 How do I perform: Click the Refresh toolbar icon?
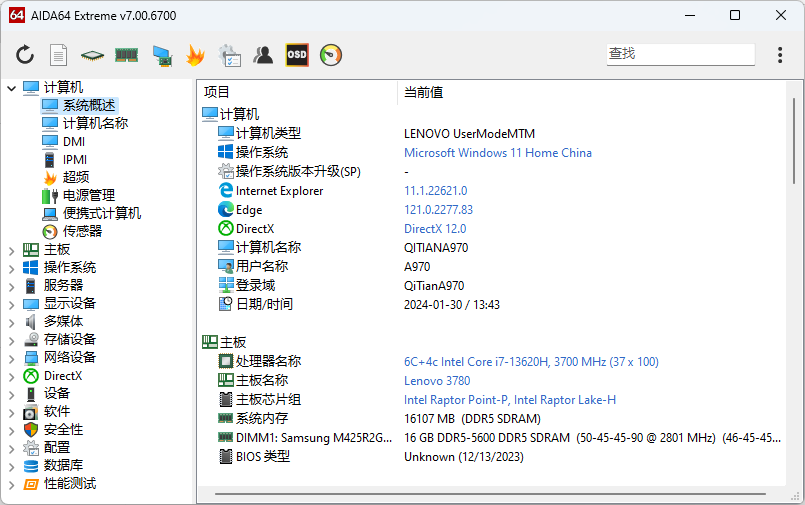click(x=25, y=55)
